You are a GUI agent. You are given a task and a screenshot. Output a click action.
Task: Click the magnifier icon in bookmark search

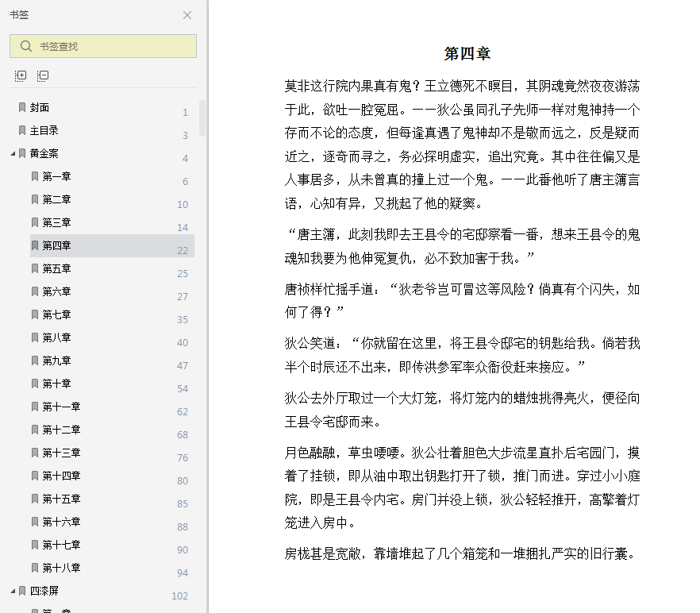pyautogui.click(x=26, y=46)
